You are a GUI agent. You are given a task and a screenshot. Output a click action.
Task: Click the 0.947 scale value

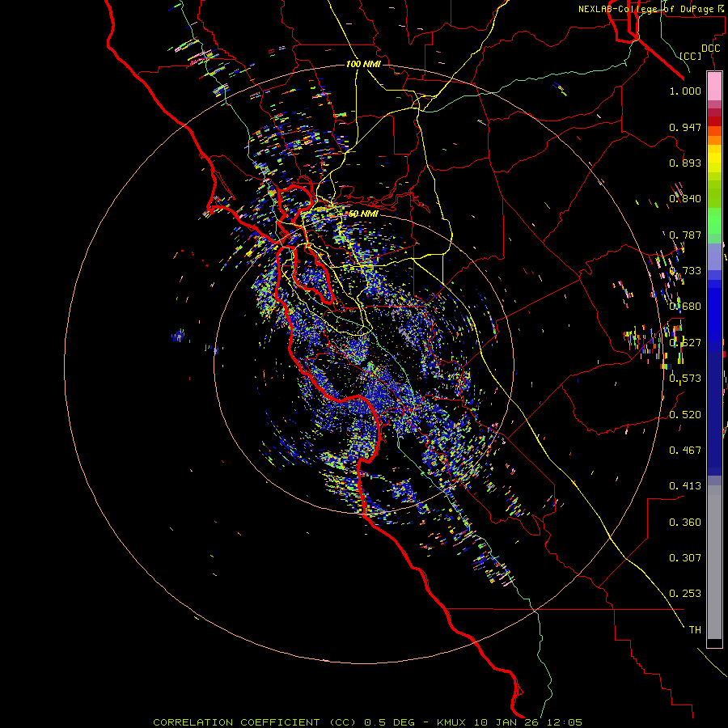pos(685,127)
